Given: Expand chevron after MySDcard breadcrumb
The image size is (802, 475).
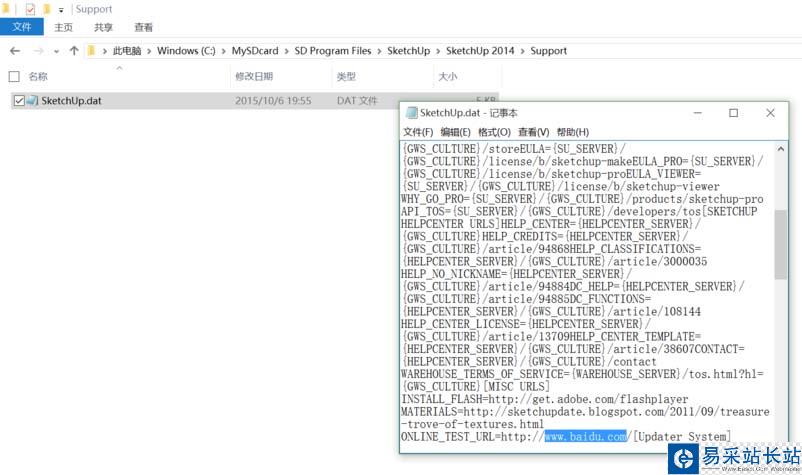Looking at the screenshot, I should point(286,51).
